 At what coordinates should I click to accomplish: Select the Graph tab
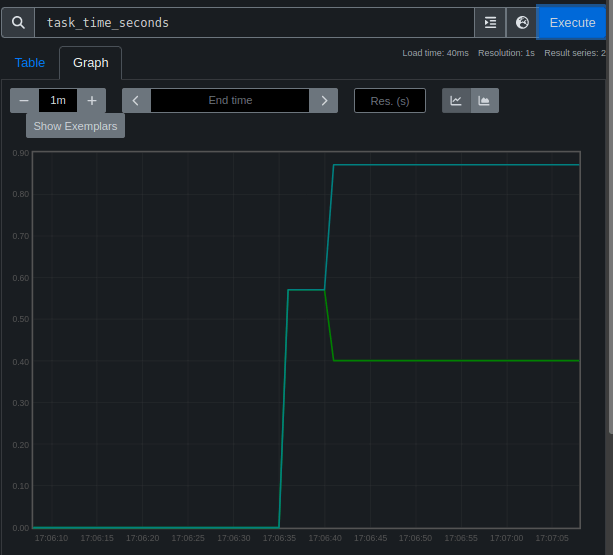tap(91, 63)
